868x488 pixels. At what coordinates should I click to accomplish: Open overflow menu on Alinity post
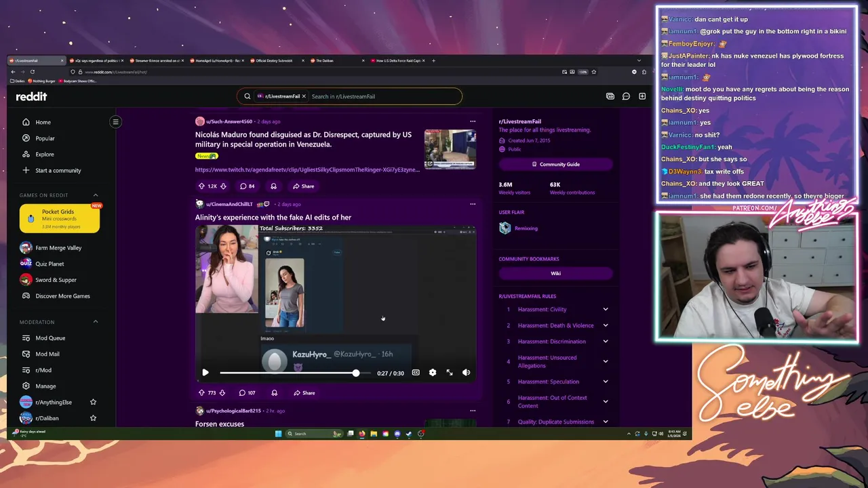pos(473,204)
